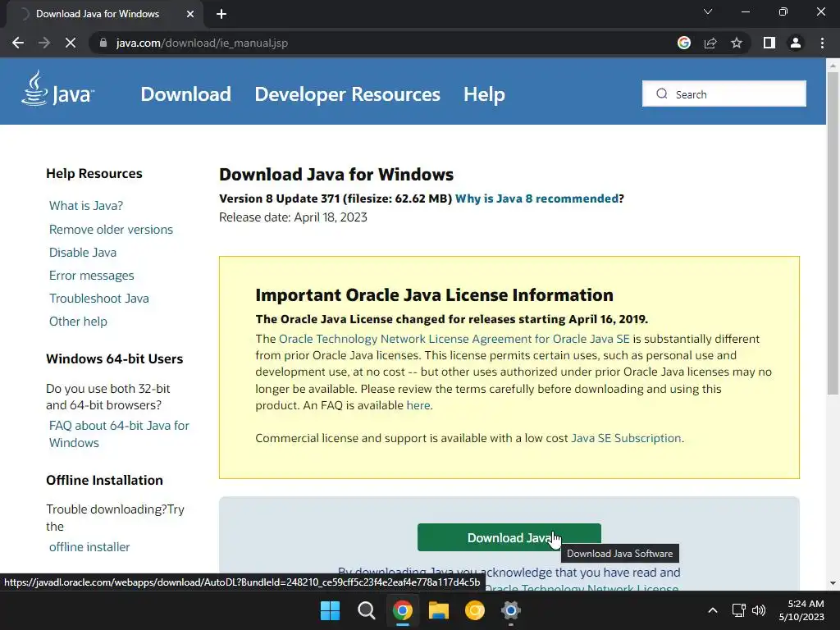This screenshot has width=840, height=630.
Task: Open the Remove older versions link
Action: (111, 230)
